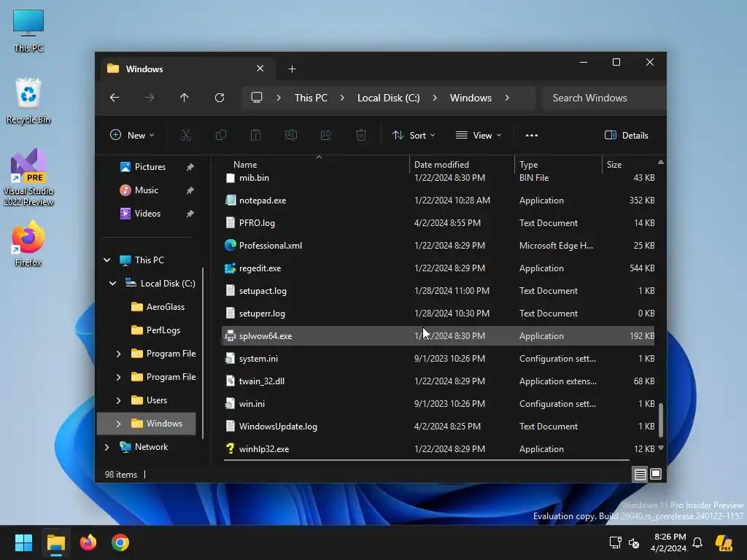The image size is (747, 560).
Task: Collapse Local Disk (C:) tree node
Action: pyautogui.click(x=113, y=284)
